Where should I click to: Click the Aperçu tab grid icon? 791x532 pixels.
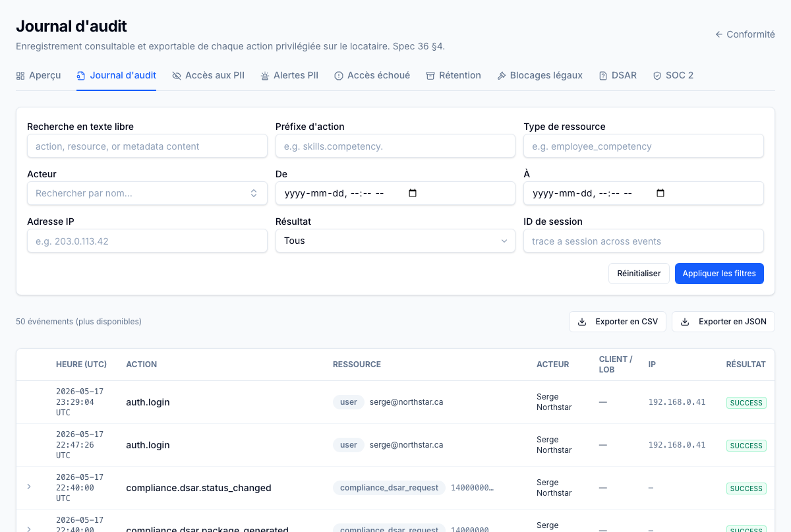click(20, 76)
